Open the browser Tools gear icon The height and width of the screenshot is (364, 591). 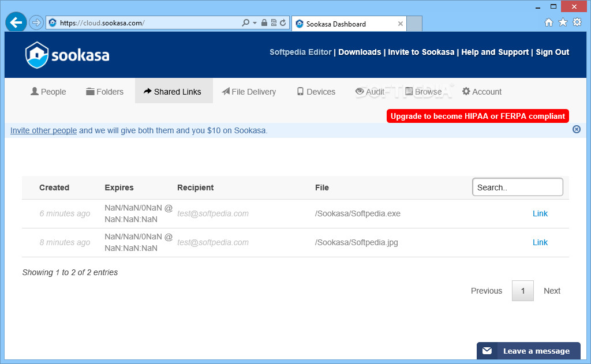(x=577, y=22)
